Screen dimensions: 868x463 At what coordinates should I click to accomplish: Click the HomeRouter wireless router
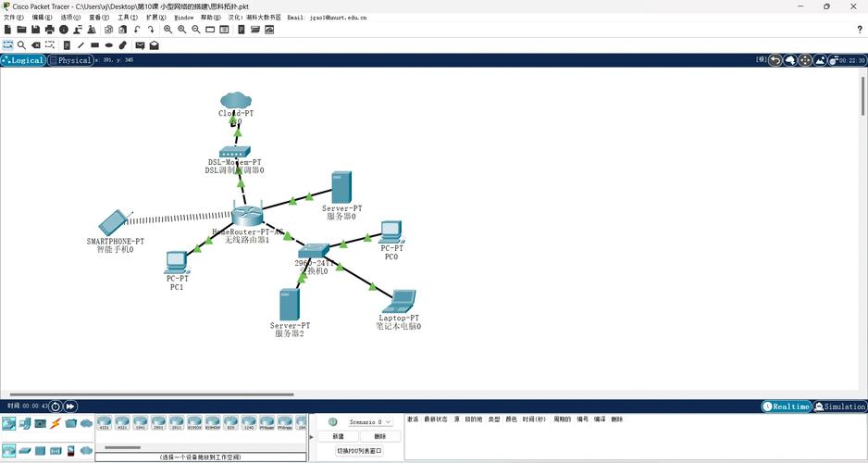point(247,216)
